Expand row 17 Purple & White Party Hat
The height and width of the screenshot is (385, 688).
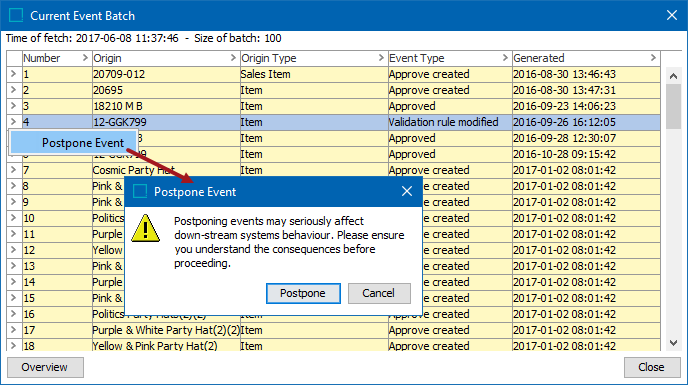pyautogui.click(x=14, y=330)
